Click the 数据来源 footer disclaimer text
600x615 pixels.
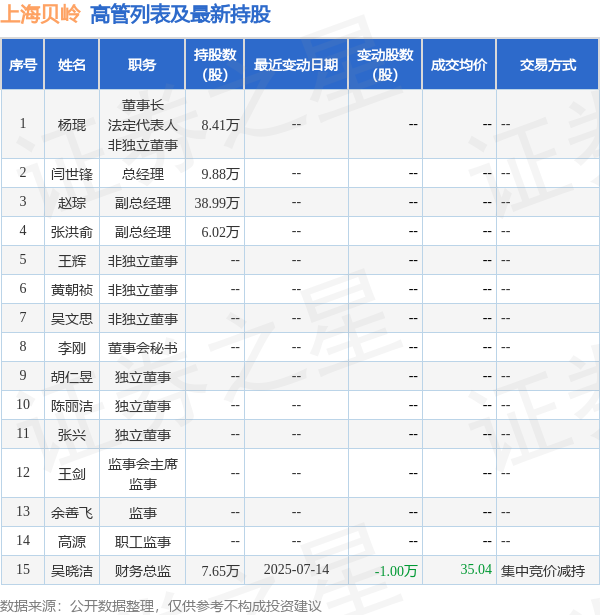click(x=161, y=606)
